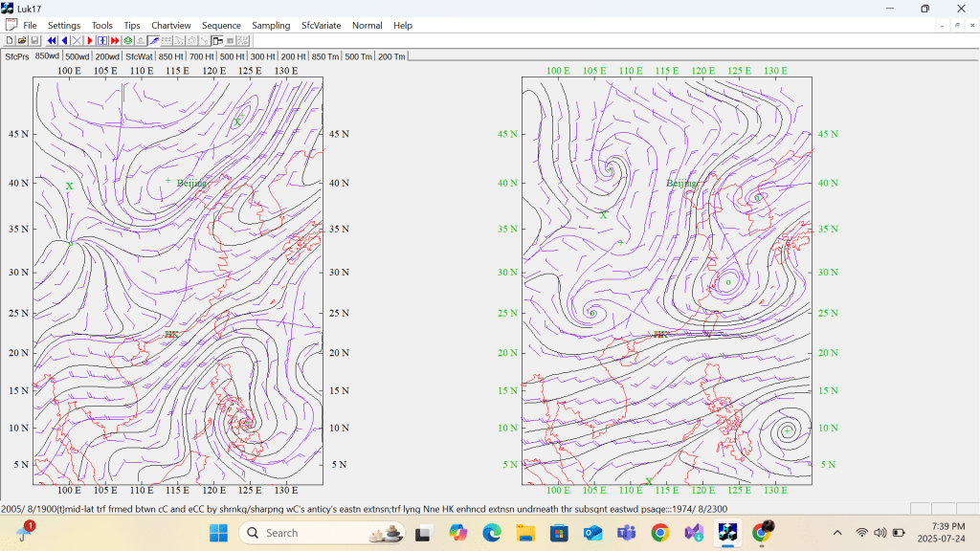Image resolution: width=980 pixels, height=551 pixels.
Task: Step back with the single blue arrow
Action: click(x=64, y=41)
